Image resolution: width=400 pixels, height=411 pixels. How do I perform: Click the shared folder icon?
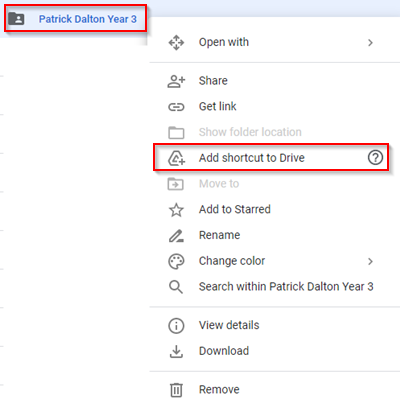click(16, 19)
